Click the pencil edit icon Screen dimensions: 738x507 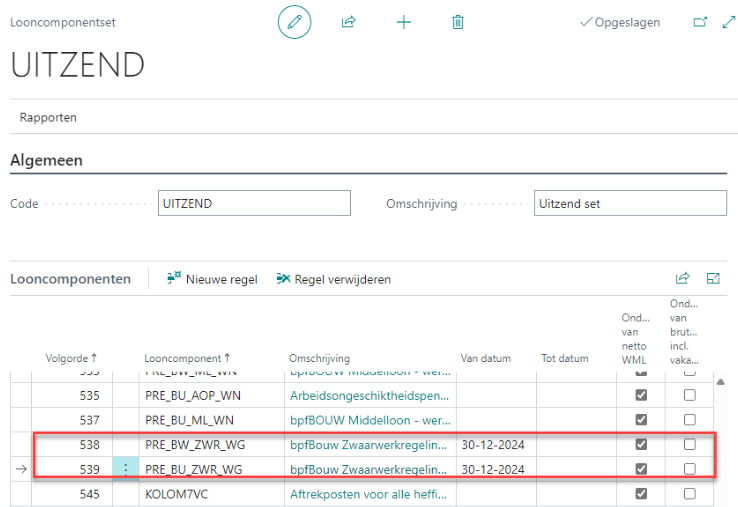tap(294, 22)
